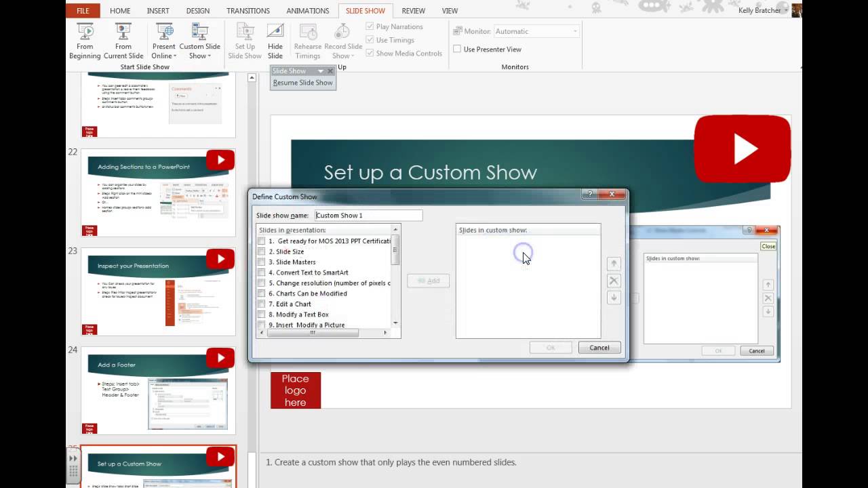Viewport: 868px width, 488px height.
Task: Click slide list scroll up arrow
Action: click(396, 230)
